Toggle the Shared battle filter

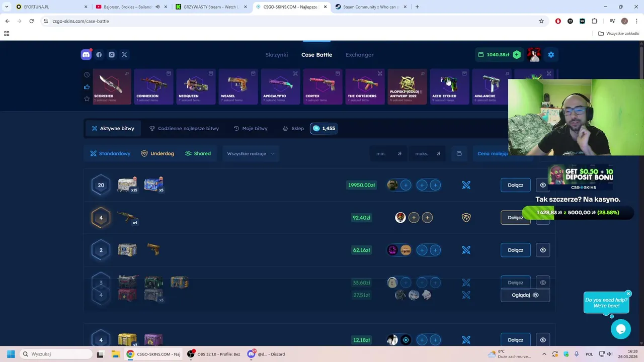pyautogui.click(x=198, y=153)
